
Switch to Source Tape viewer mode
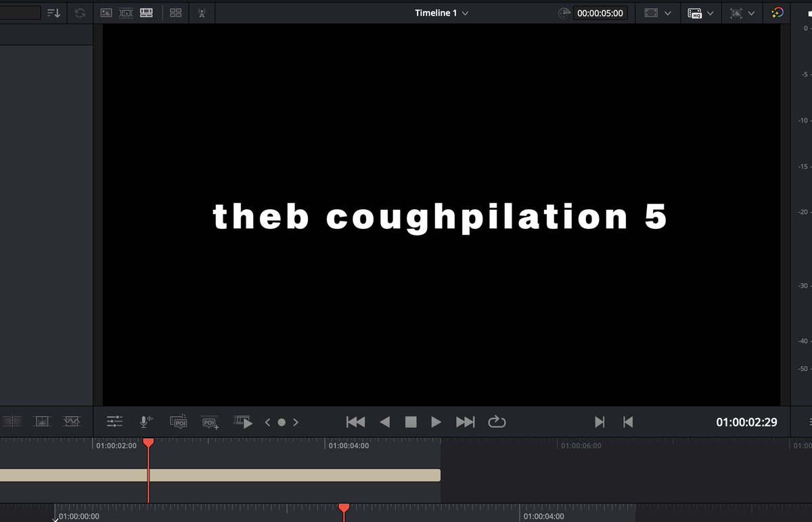point(126,13)
